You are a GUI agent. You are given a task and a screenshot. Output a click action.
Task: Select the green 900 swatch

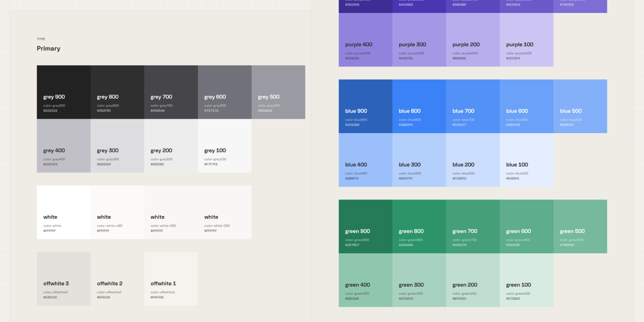[x=365, y=226]
